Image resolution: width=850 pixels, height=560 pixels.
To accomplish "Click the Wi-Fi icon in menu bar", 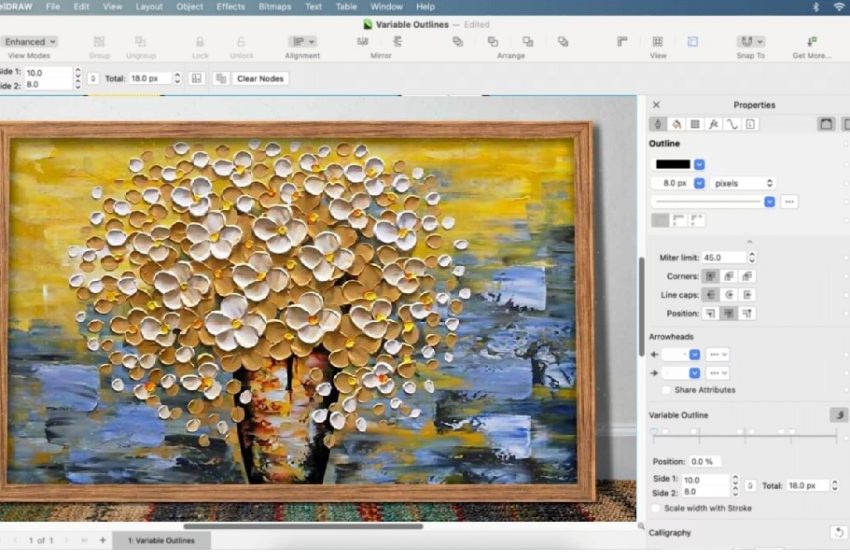I will pos(839,7).
